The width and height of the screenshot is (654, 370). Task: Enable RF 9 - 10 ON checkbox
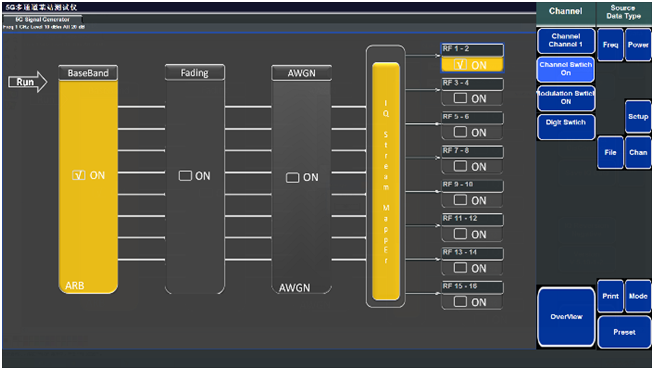tap(460, 200)
